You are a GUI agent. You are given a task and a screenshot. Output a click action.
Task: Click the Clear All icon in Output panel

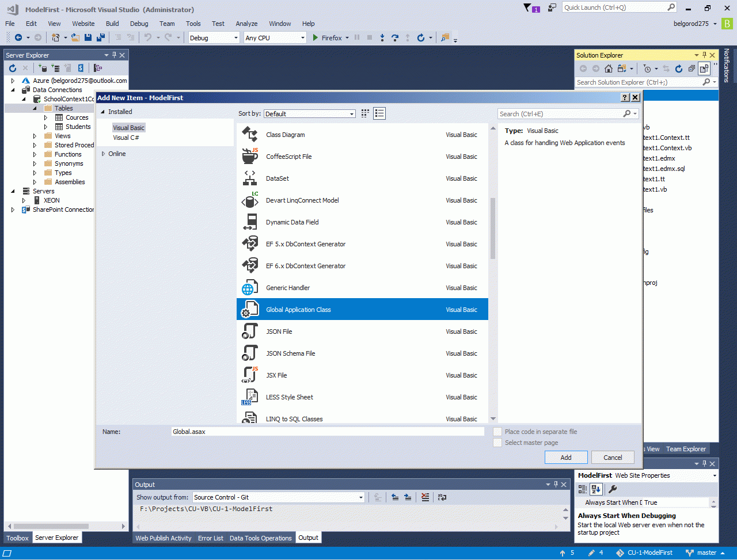pyautogui.click(x=425, y=497)
